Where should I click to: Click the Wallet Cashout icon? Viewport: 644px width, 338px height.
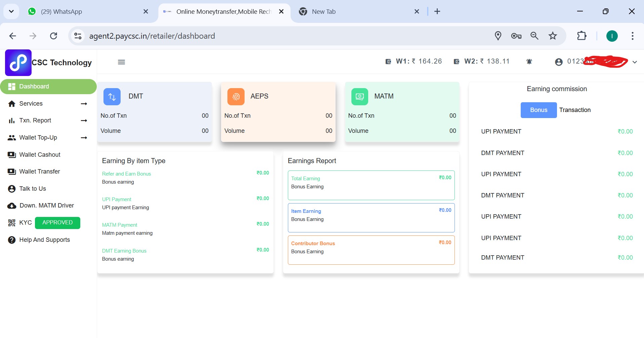point(12,155)
